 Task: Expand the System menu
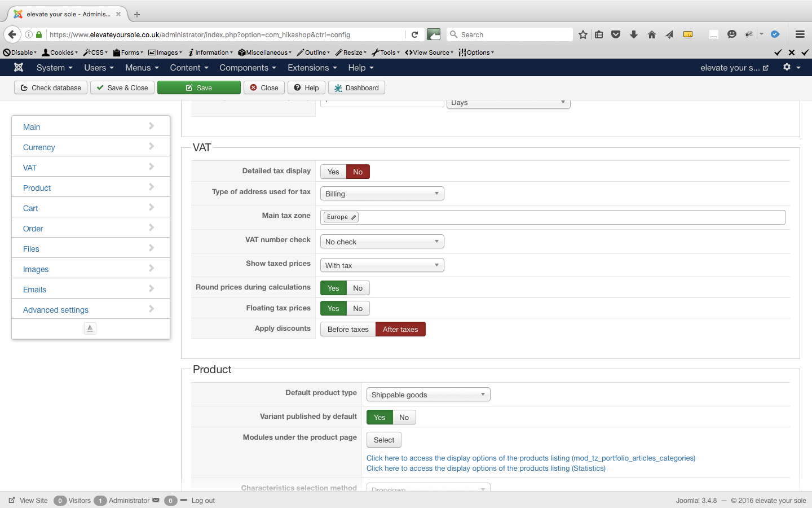(55, 68)
